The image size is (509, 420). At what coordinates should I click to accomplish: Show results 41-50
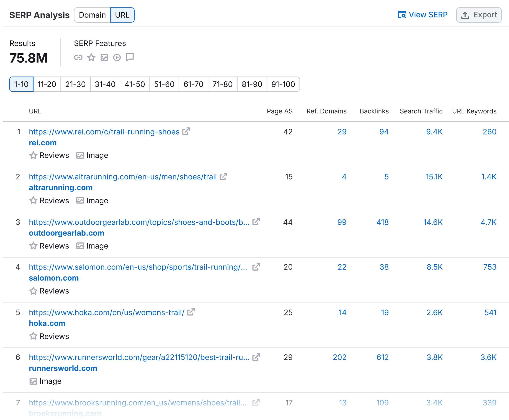135,84
